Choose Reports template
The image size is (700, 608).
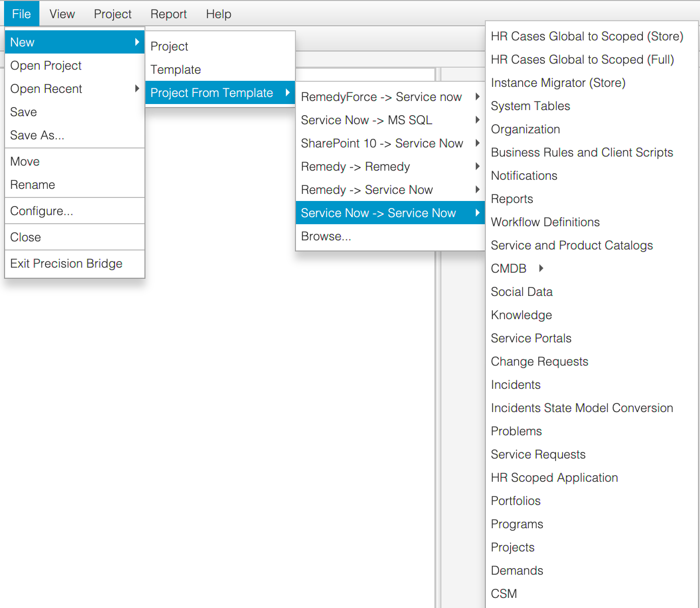click(x=592, y=198)
